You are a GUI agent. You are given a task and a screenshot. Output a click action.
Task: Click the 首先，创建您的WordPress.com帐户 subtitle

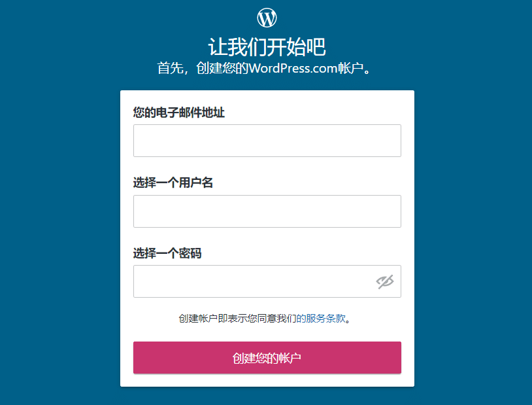tap(263, 68)
